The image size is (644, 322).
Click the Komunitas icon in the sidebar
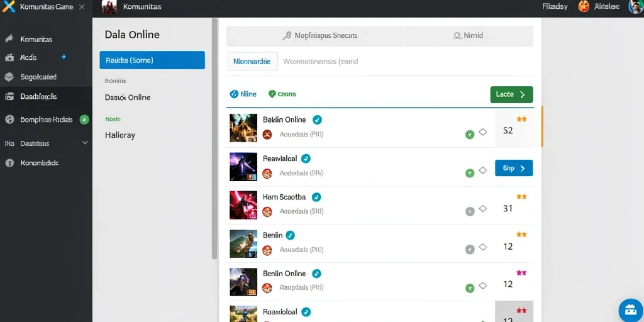(x=9, y=39)
